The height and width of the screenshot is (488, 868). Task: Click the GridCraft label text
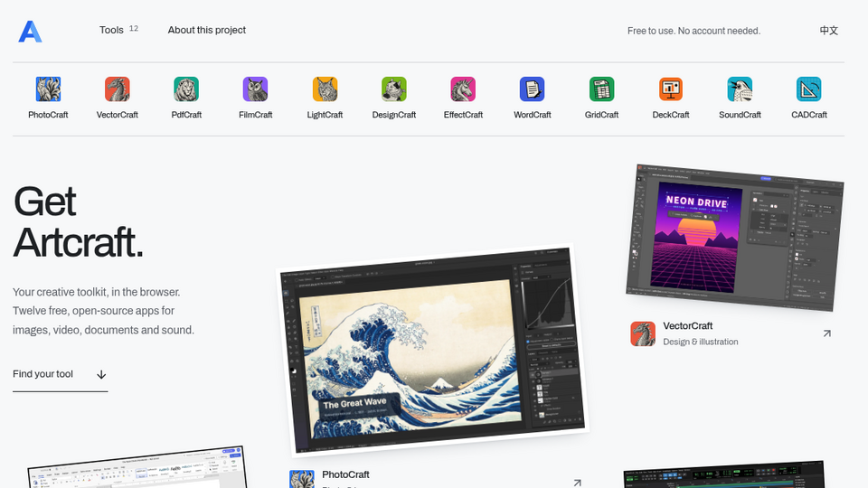point(602,115)
